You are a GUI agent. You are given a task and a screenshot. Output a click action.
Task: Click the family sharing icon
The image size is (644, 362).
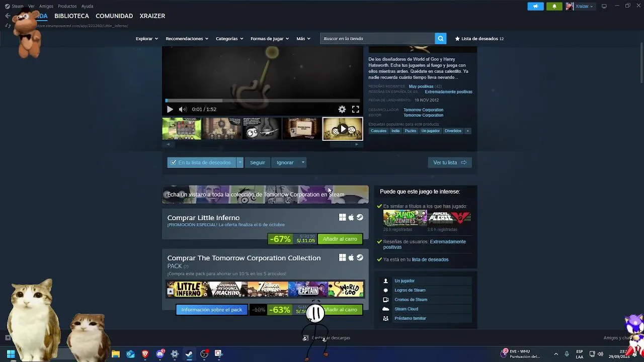point(386,318)
